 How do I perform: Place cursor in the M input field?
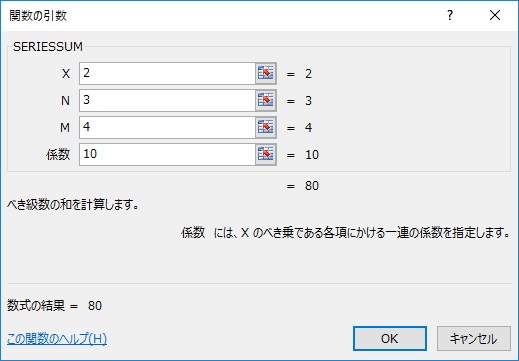coord(167,127)
